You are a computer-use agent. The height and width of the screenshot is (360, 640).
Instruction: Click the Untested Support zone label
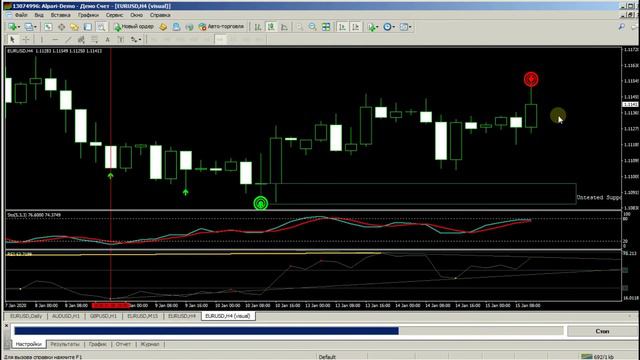(x=598, y=198)
